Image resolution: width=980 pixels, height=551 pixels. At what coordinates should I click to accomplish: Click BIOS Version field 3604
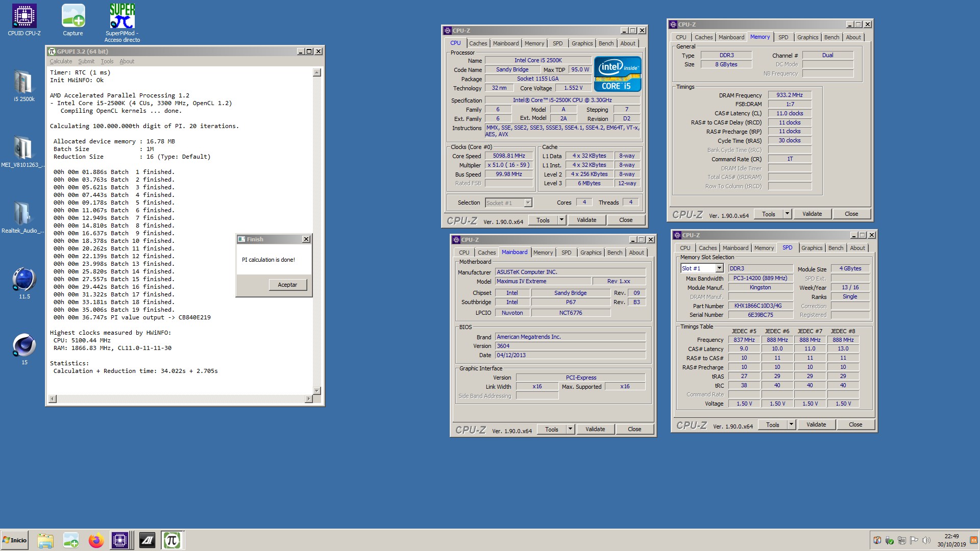click(x=570, y=346)
